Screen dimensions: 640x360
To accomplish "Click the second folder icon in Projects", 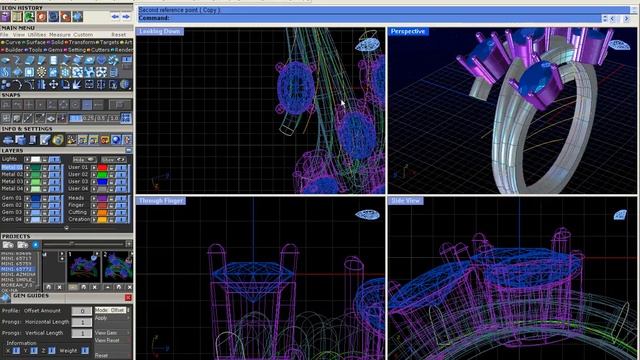I will click(22, 245).
